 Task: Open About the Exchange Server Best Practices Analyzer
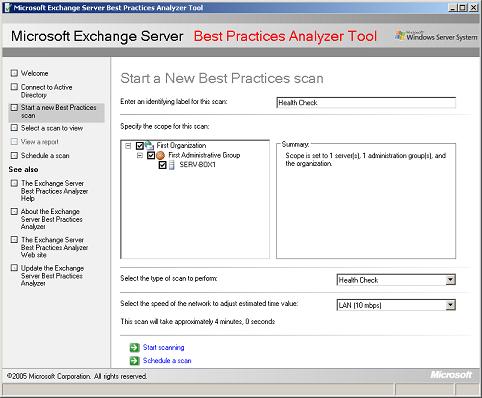pyautogui.click(x=52, y=219)
